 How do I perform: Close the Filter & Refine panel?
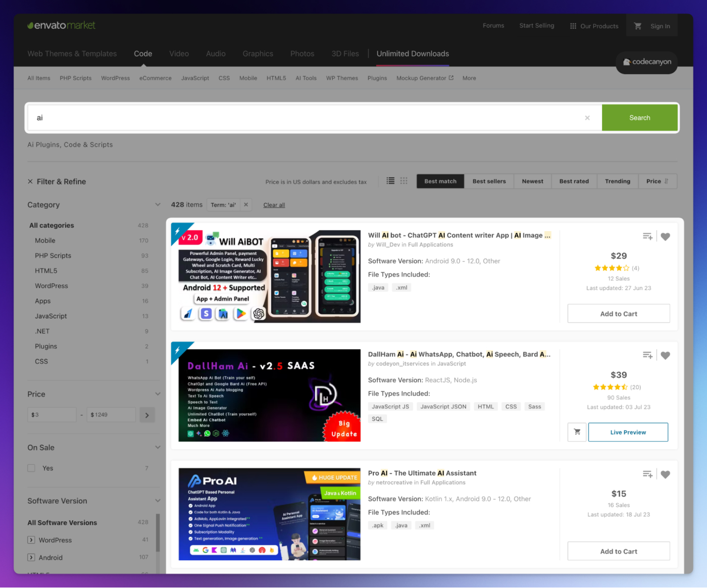pos(30,182)
